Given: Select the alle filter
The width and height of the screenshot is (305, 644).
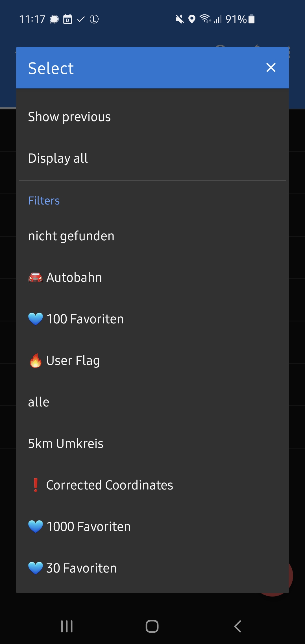Looking at the screenshot, I should click(39, 402).
